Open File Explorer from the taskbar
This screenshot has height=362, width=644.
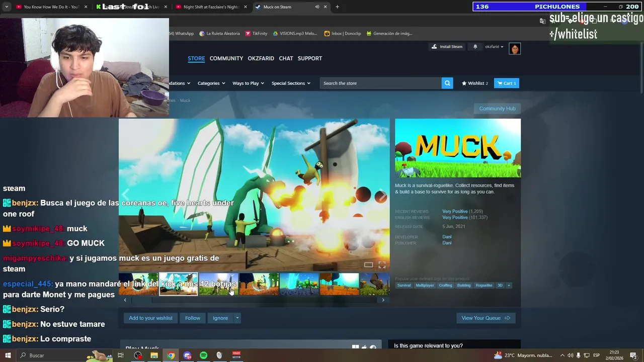154,355
